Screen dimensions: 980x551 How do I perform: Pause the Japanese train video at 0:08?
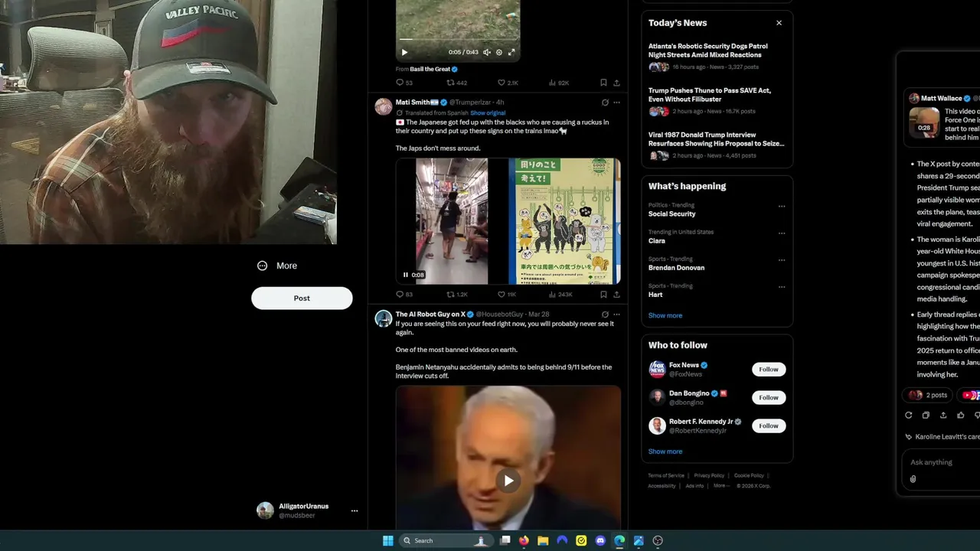[x=406, y=275]
